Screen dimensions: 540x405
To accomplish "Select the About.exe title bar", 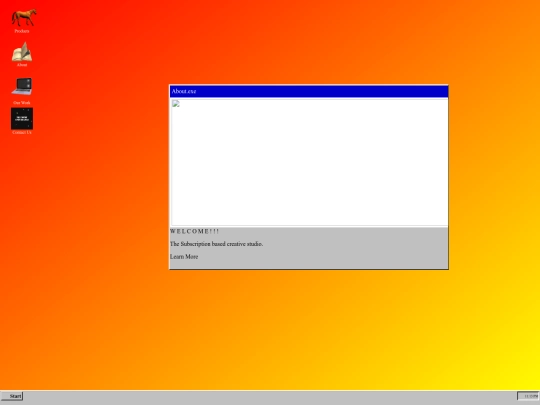I will click(x=309, y=91).
